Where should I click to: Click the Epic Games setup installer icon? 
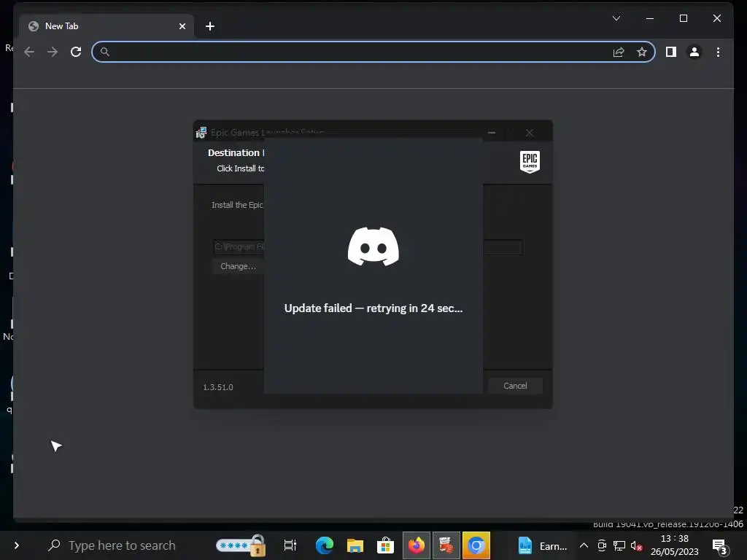pos(201,133)
